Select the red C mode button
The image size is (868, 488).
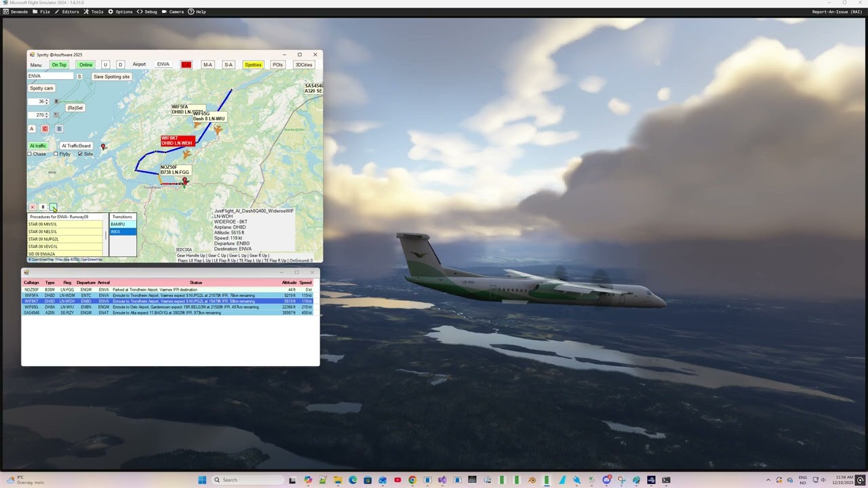[x=45, y=129]
